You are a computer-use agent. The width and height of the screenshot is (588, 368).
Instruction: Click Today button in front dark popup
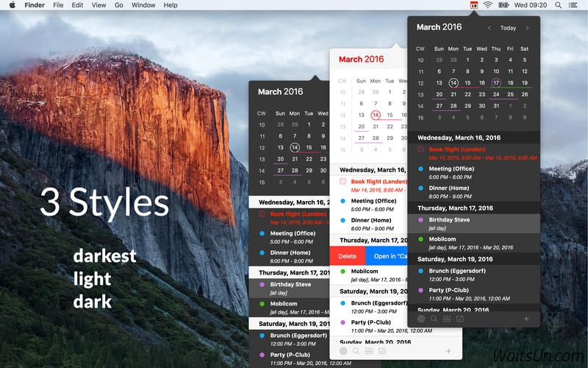(508, 28)
